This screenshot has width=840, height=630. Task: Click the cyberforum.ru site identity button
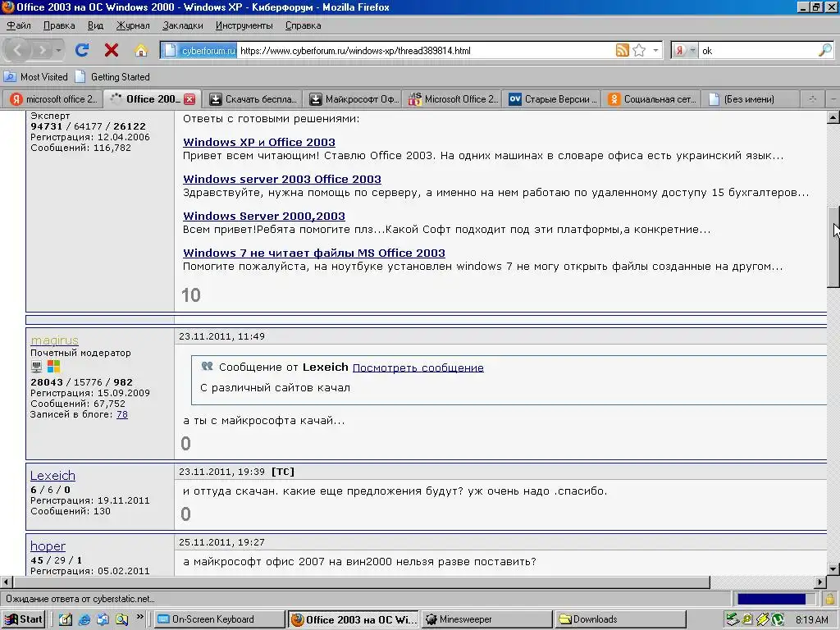pos(199,51)
